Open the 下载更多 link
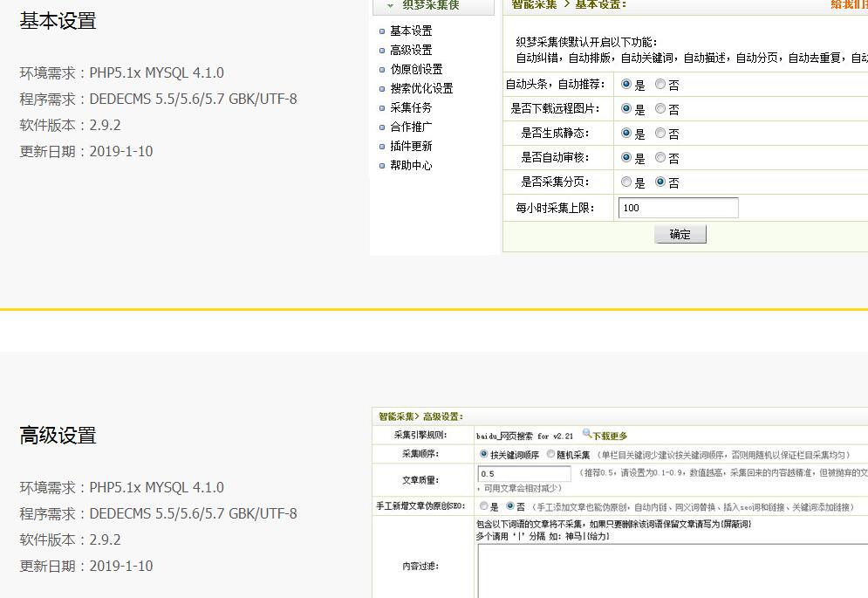 click(x=611, y=434)
